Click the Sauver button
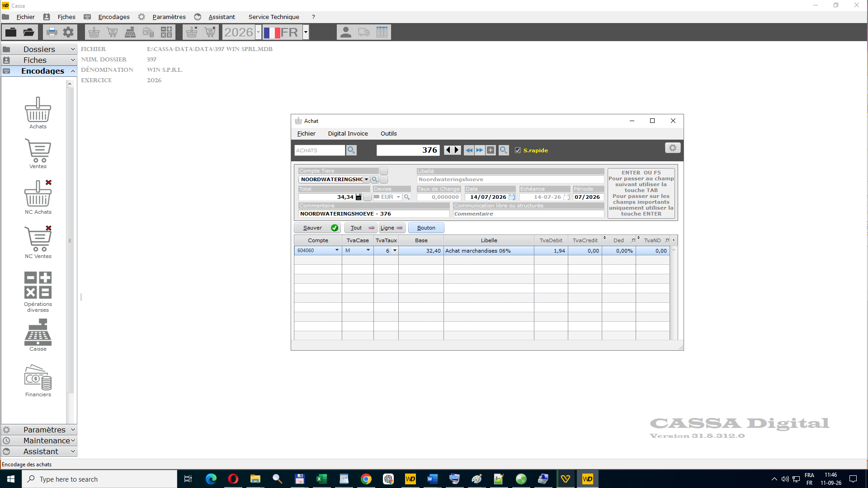868x488 pixels. click(317, 228)
